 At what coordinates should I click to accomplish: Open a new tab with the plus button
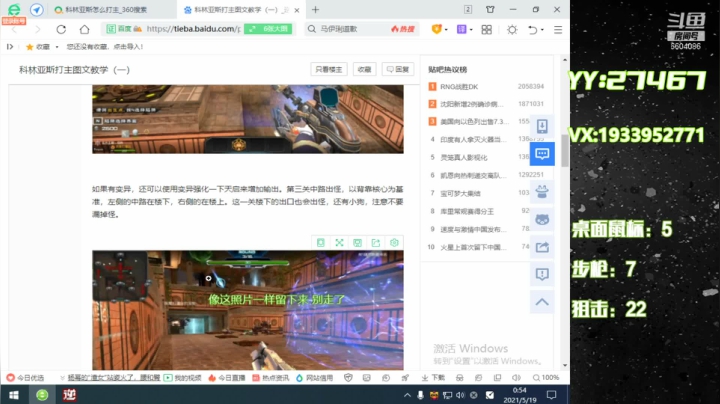(315, 10)
